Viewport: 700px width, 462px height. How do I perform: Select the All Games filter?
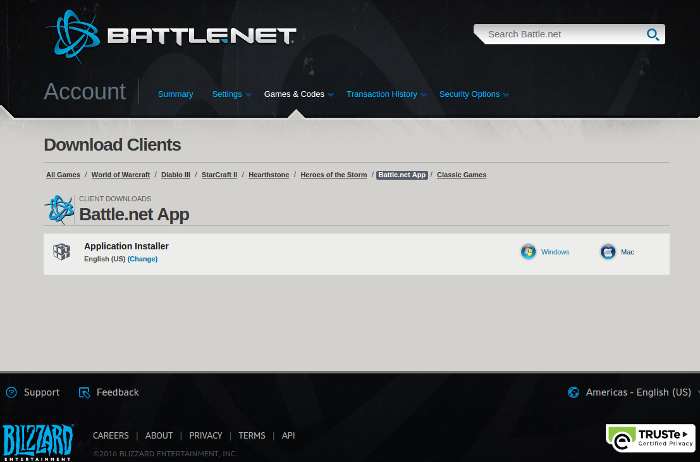coord(63,175)
